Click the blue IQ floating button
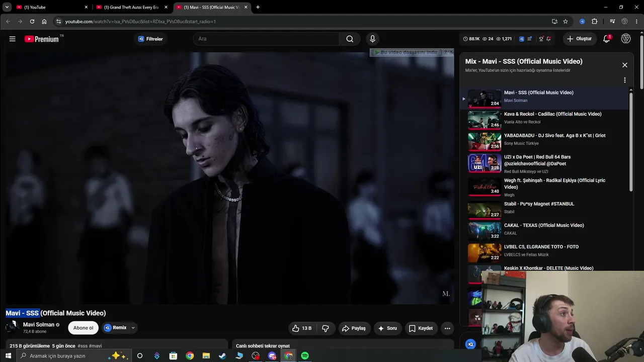The image size is (644, 362). (x=471, y=344)
